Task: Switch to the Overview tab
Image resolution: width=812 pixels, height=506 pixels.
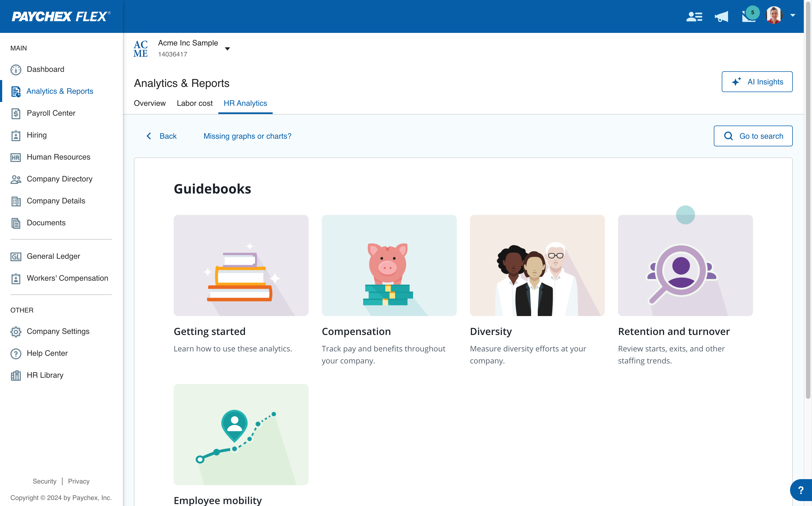Action: (x=150, y=103)
